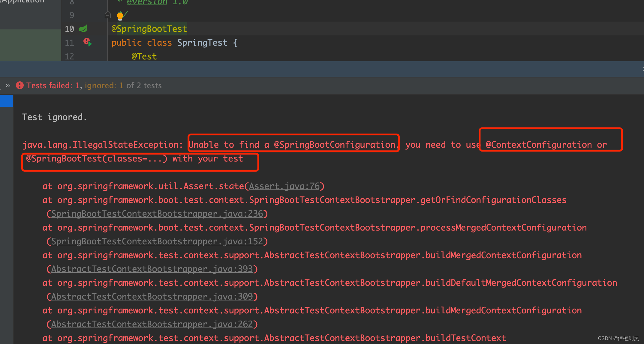Click the buildTestContext stack trace line
Viewport: 644px width, 344px height.
(274, 338)
